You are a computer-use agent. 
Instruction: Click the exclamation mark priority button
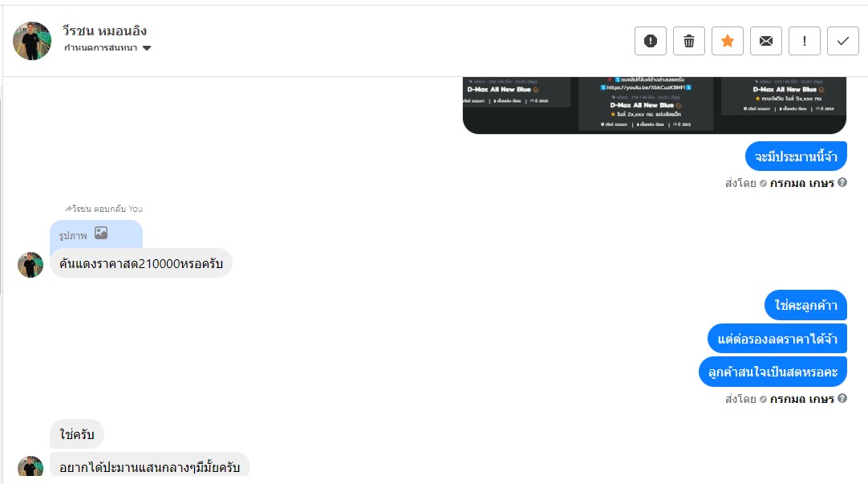(x=805, y=41)
